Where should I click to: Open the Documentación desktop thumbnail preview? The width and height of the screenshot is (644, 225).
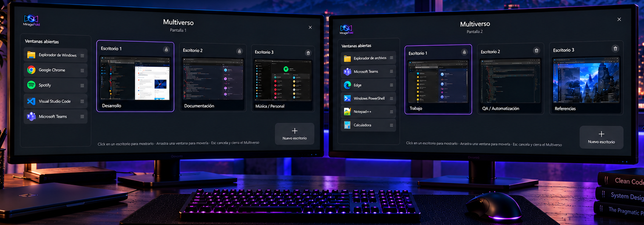click(213, 79)
